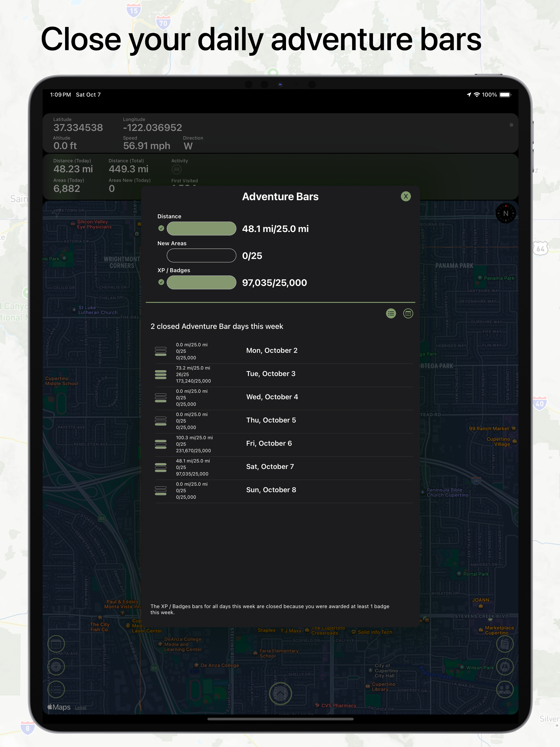
Task: Click the location arrow in status bar
Action: [x=469, y=95]
